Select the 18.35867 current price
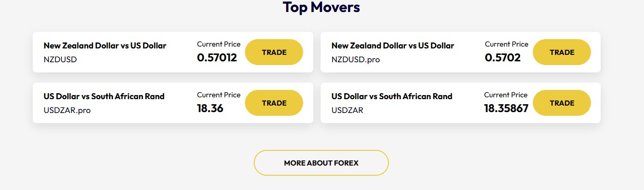The height and width of the screenshot is (190, 644). [x=506, y=108]
